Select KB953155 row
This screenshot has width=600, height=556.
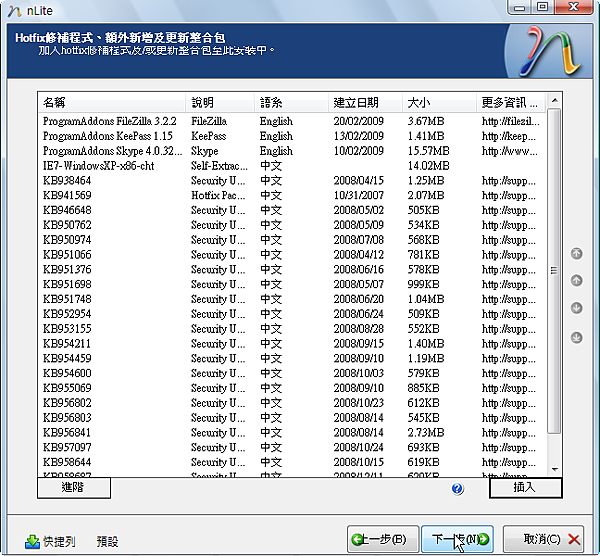[292, 329]
